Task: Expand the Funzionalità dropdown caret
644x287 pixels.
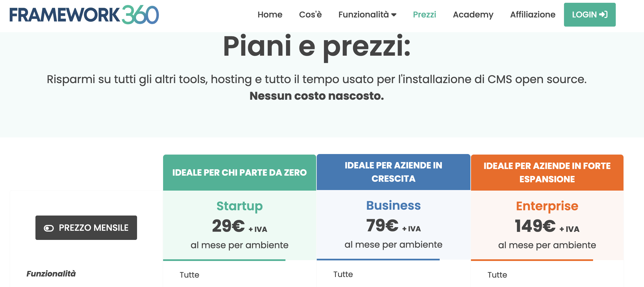Action: [394, 15]
